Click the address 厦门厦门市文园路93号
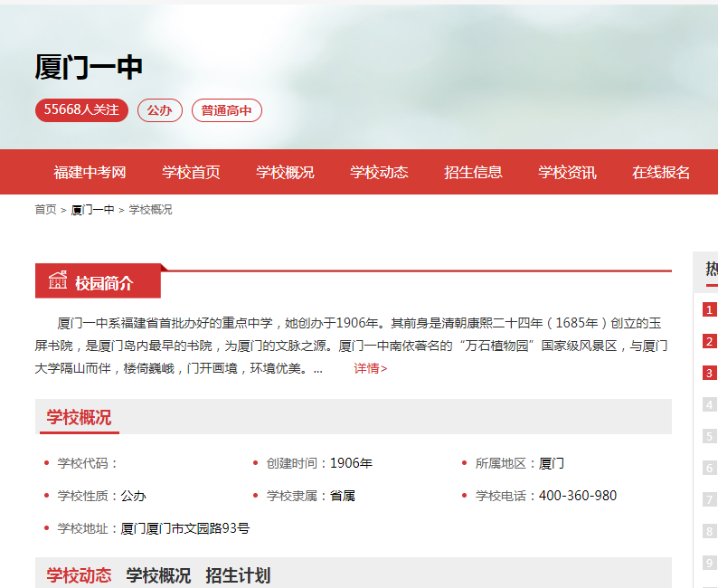This screenshot has height=588, width=718. pos(185,528)
